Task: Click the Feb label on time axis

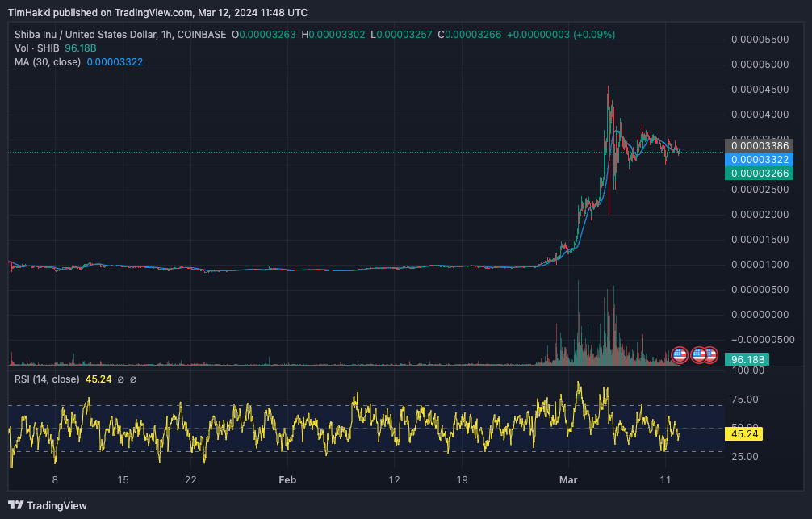Action: (287, 480)
